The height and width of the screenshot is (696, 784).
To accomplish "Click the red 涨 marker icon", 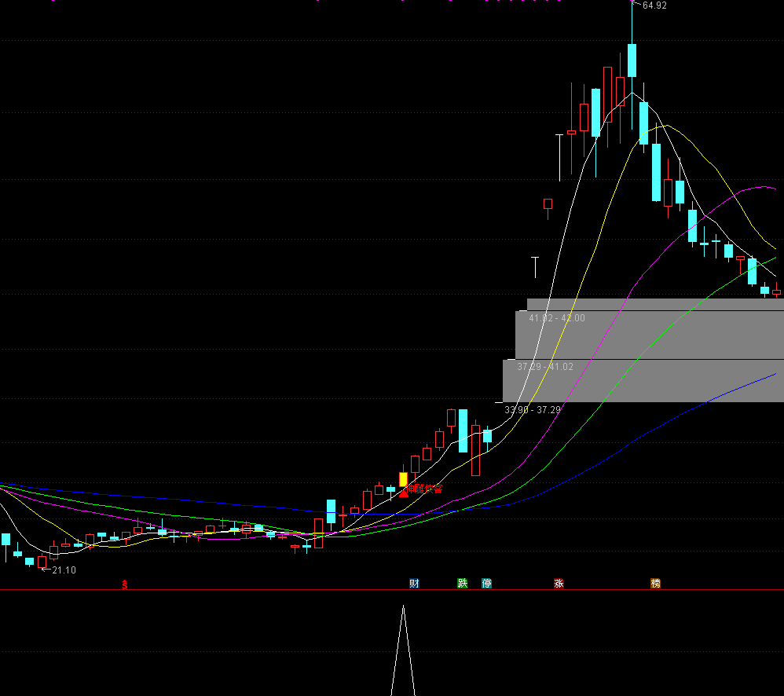I will (559, 584).
